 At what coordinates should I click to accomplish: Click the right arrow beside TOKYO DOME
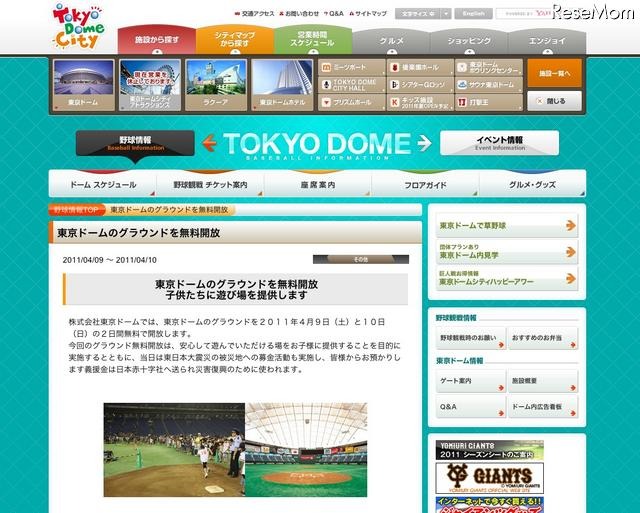(x=424, y=143)
